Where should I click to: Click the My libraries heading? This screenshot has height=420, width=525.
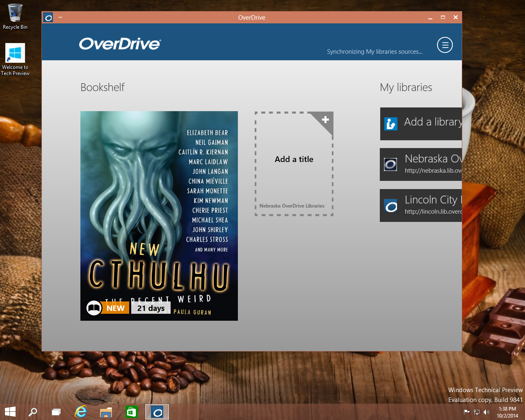[406, 87]
